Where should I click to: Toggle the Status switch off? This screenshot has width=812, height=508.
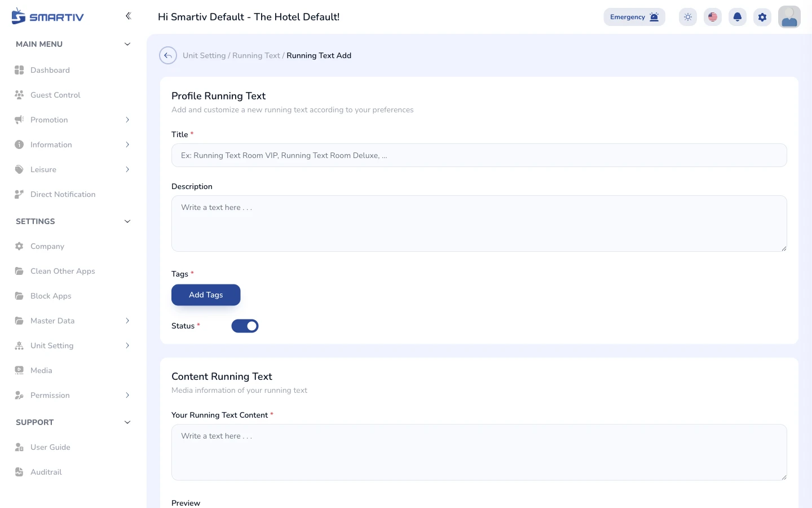click(x=245, y=326)
